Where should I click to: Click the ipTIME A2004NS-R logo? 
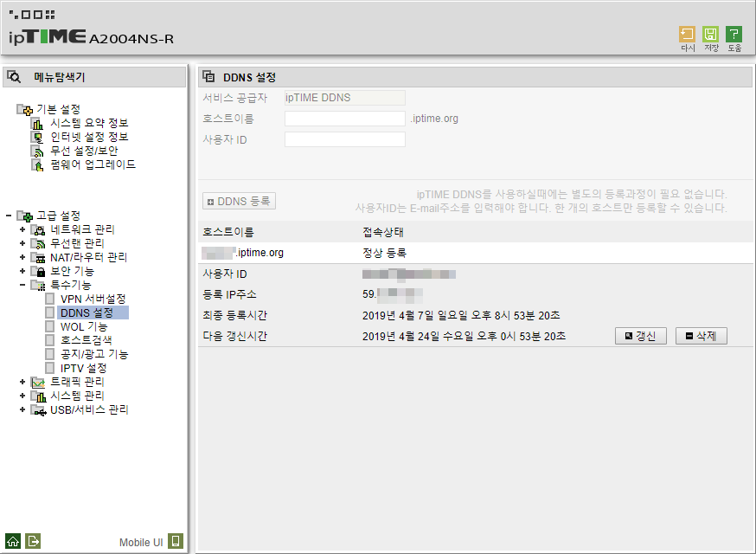point(91,37)
